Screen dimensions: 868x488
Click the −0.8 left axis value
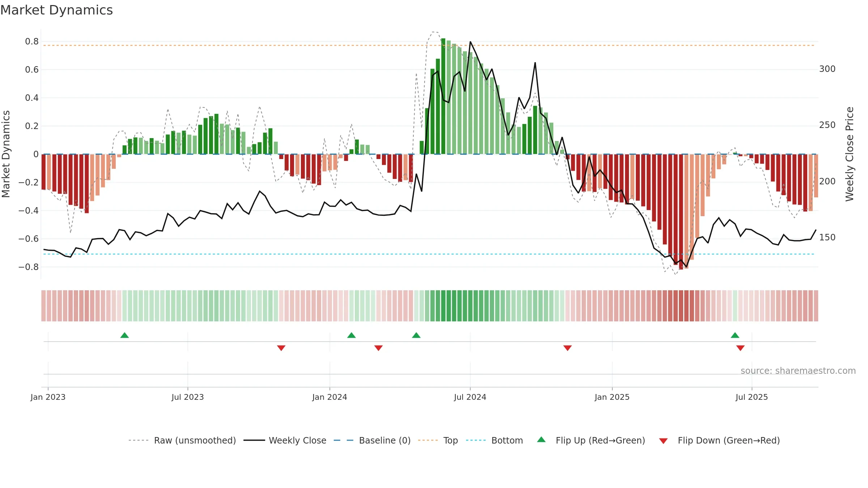click(29, 267)
